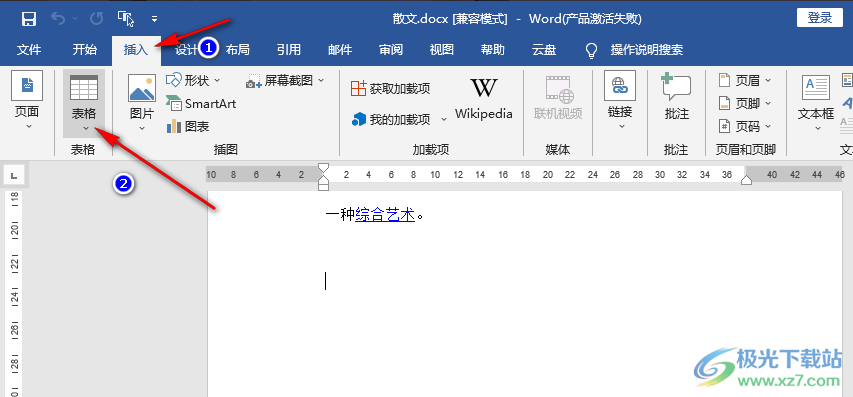Expand the 图片 dropdown arrow
This screenshot has height=397, width=853.
tap(142, 128)
